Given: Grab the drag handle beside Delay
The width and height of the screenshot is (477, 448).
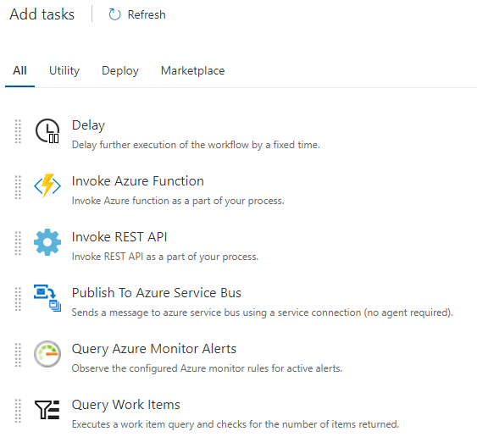Looking at the screenshot, I should [x=18, y=131].
